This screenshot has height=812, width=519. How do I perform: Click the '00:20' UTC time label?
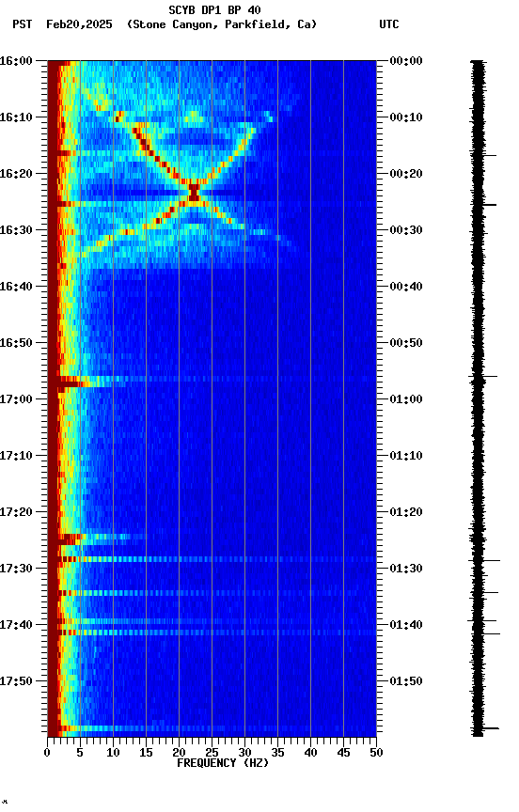click(406, 174)
